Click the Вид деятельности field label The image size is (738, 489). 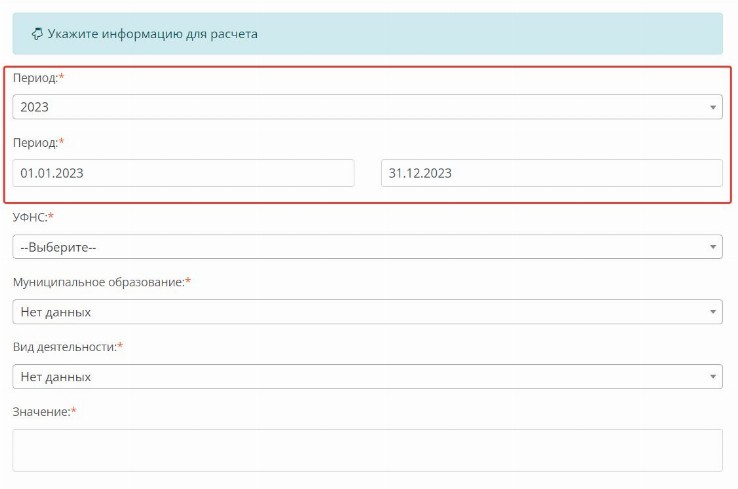pyautogui.click(x=64, y=347)
